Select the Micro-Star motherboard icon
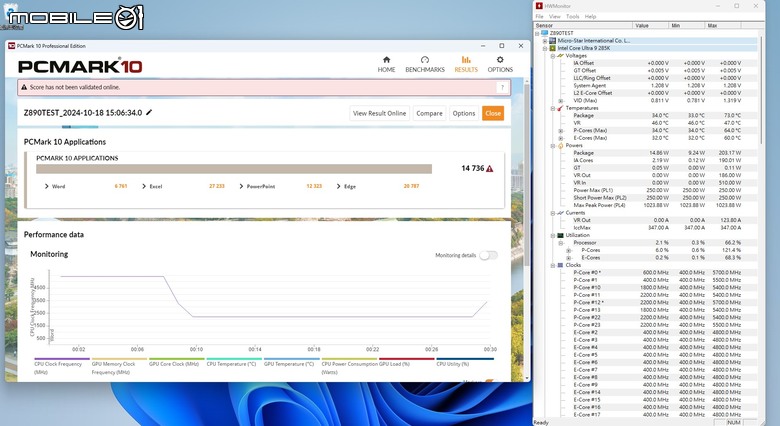Viewport: 780px width, 426px height. (x=553, y=41)
